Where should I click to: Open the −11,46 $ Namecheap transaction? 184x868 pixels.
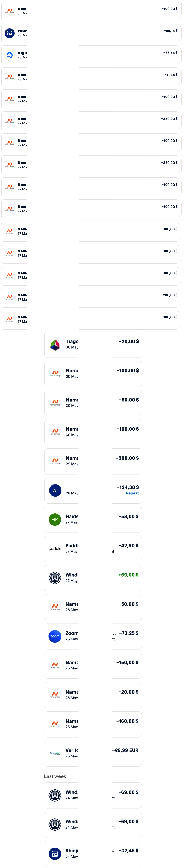90,77
